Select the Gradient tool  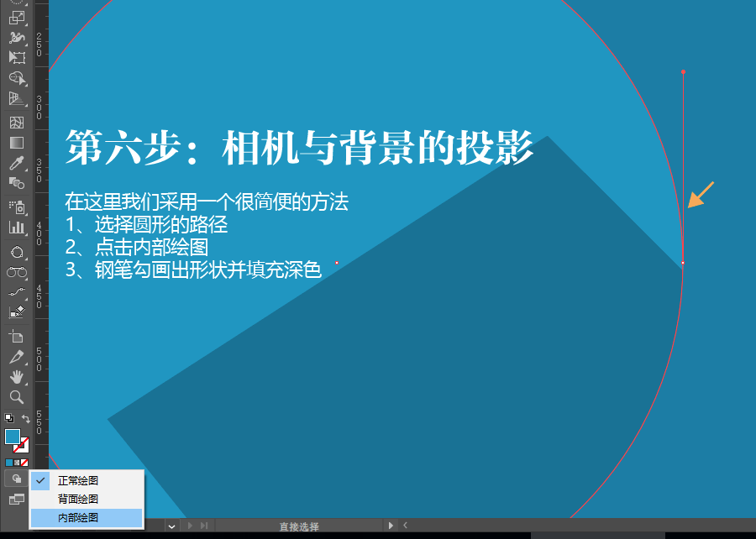[17, 143]
